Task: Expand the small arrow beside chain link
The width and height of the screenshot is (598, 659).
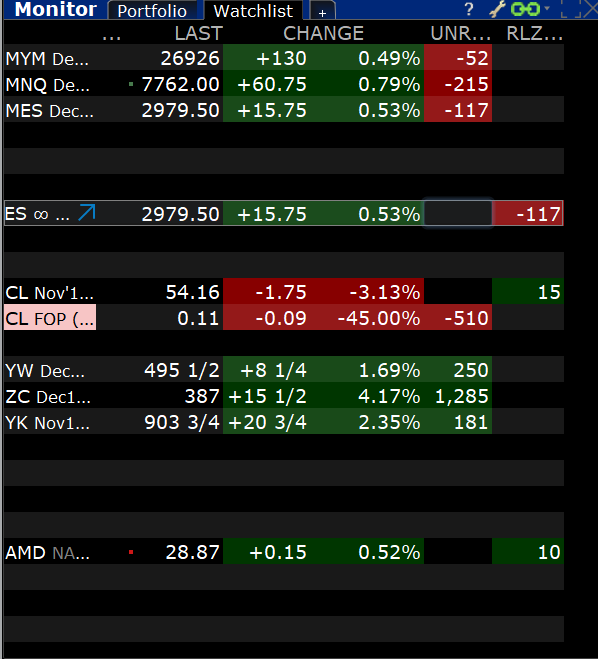Action: pos(547,8)
